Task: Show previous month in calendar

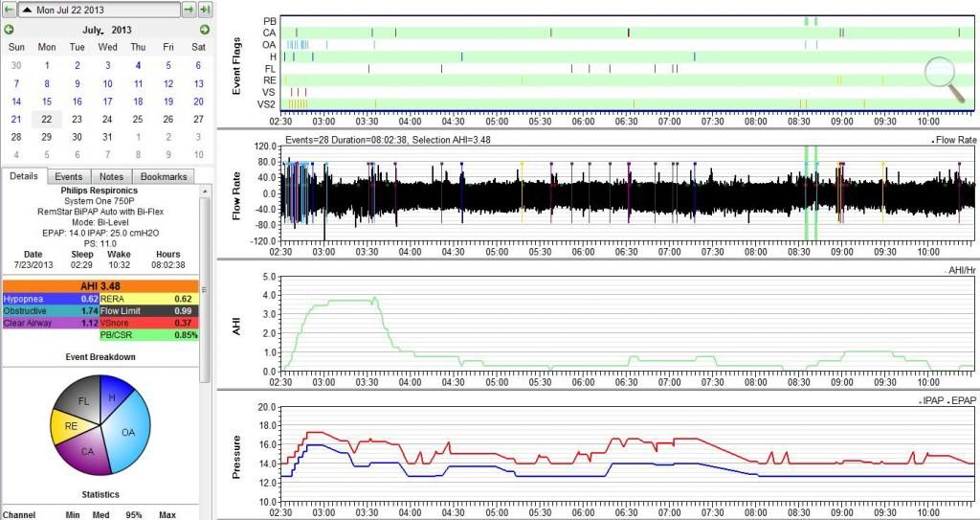Action: coord(10,30)
